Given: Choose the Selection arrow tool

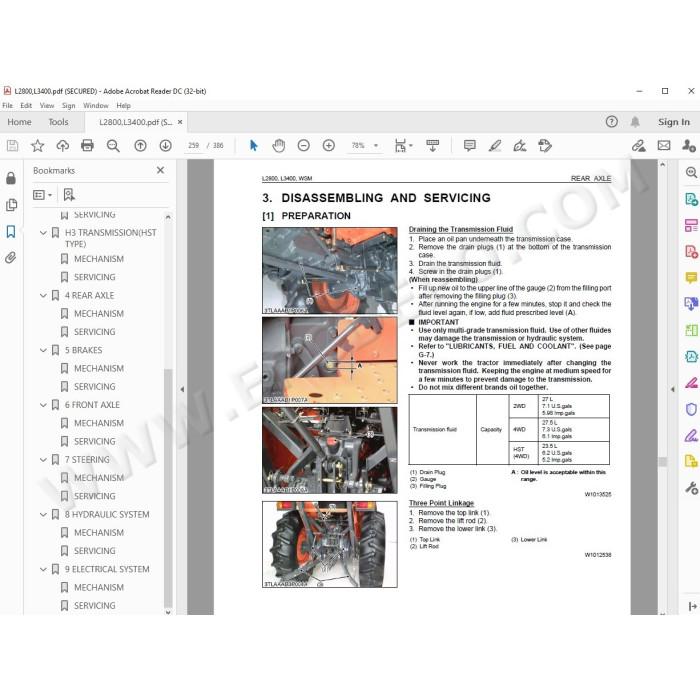Looking at the screenshot, I should 254,146.
